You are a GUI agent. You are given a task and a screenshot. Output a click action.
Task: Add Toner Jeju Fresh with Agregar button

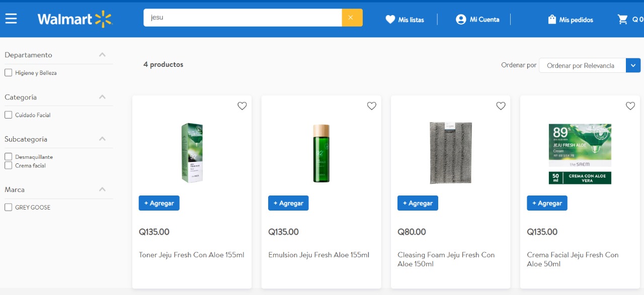[159, 203]
